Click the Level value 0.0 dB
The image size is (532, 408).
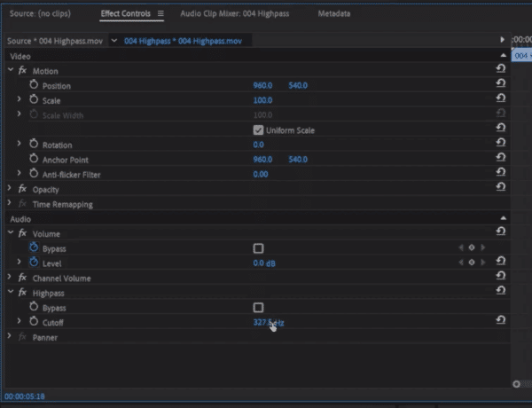tap(264, 263)
